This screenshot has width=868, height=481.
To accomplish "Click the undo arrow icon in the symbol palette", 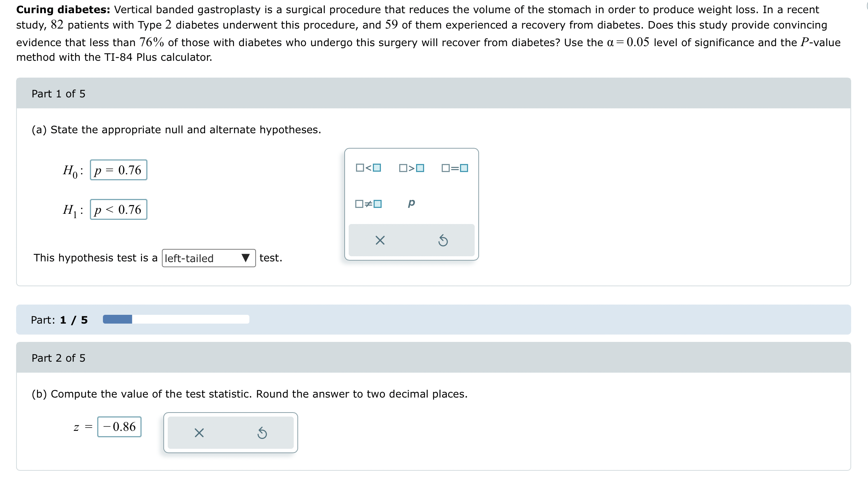I will coord(443,240).
